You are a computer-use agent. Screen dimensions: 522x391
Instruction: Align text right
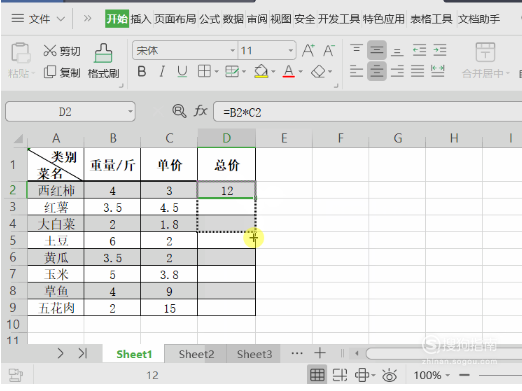(x=397, y=71)
